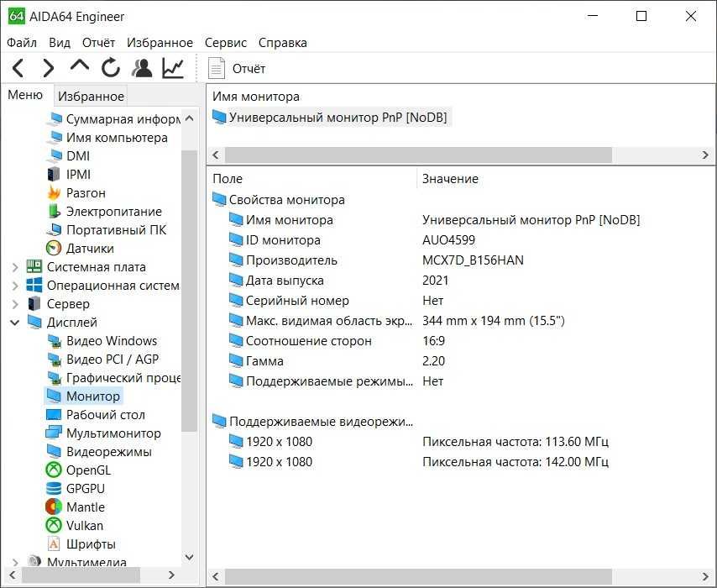Open Видеорежимы tree item
The height and width of the screenshot is (588, 717).
[100, 452]
